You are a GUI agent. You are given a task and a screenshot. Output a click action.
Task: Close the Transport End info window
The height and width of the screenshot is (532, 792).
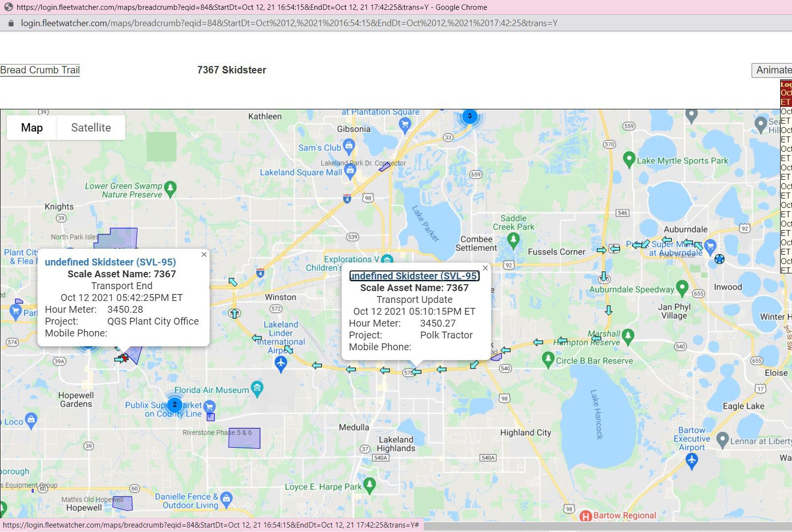[204, 255]
